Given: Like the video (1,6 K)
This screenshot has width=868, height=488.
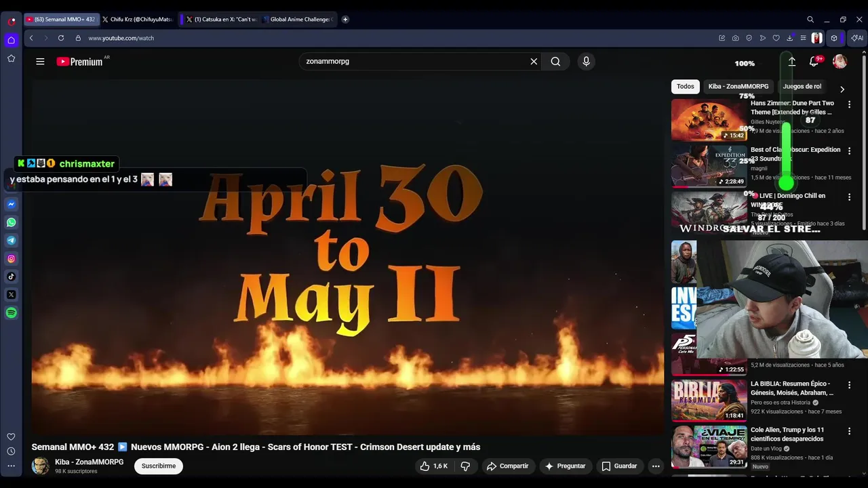Looking at the screenshot, I should 433,466.
